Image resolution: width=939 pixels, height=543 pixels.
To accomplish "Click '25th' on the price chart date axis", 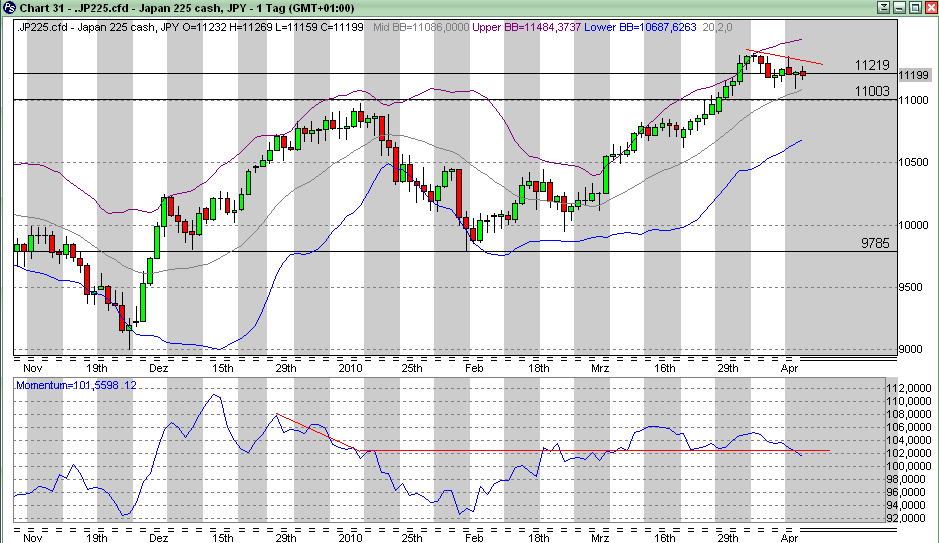I will click(x=411, y=368).
